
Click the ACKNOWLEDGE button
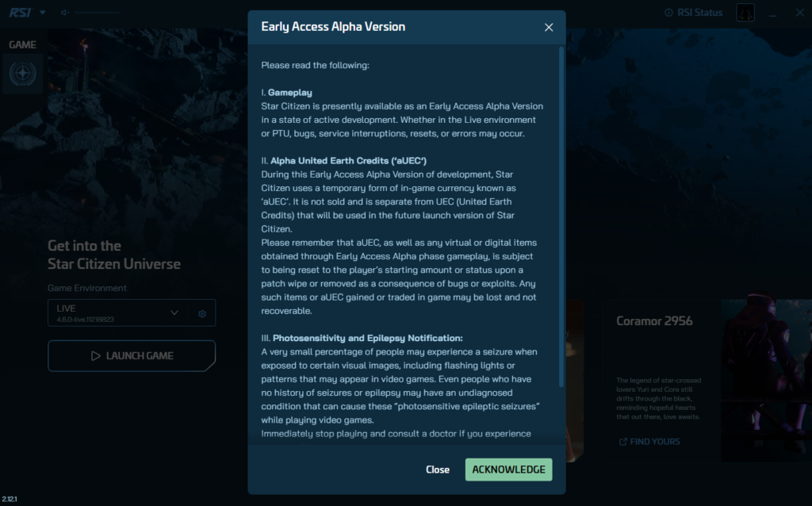[508, 470]
